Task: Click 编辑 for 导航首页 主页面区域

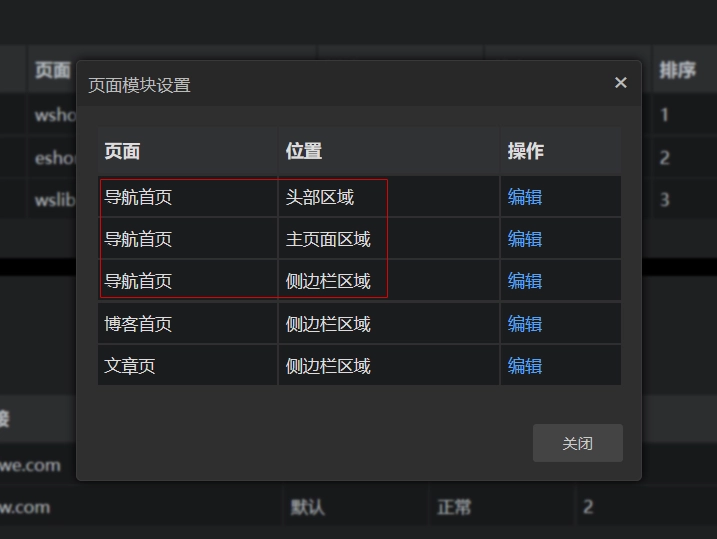Action: pos(524,239)
